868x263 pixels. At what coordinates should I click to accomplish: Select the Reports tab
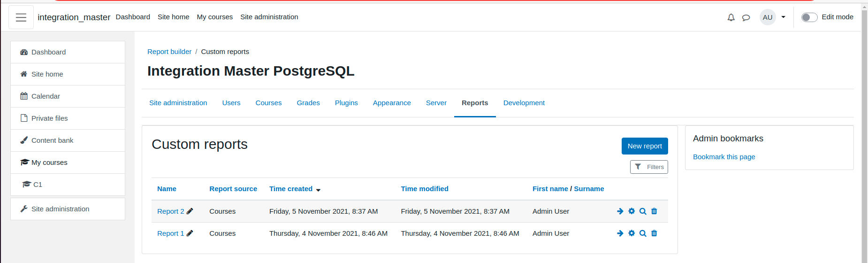click(475, 103)
